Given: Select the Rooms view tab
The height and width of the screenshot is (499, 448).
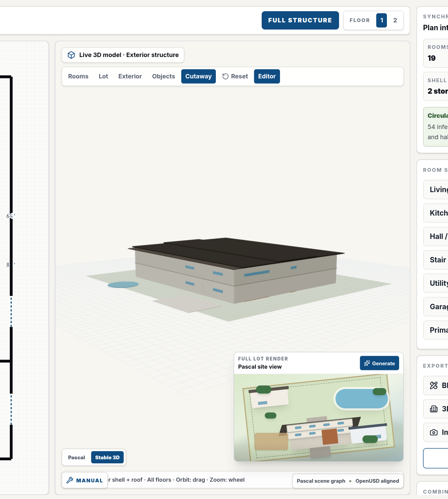Looking at the screenshot, I should (x=78, y=76).
